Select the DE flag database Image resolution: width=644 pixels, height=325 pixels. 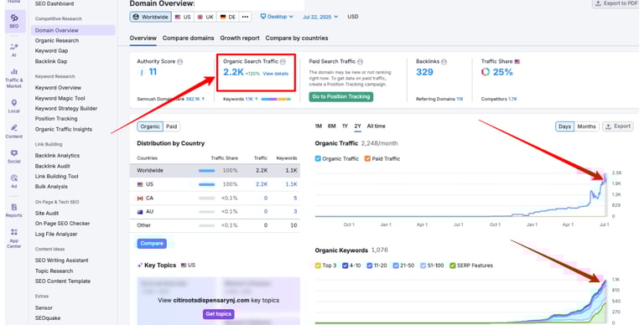[227, 17]
